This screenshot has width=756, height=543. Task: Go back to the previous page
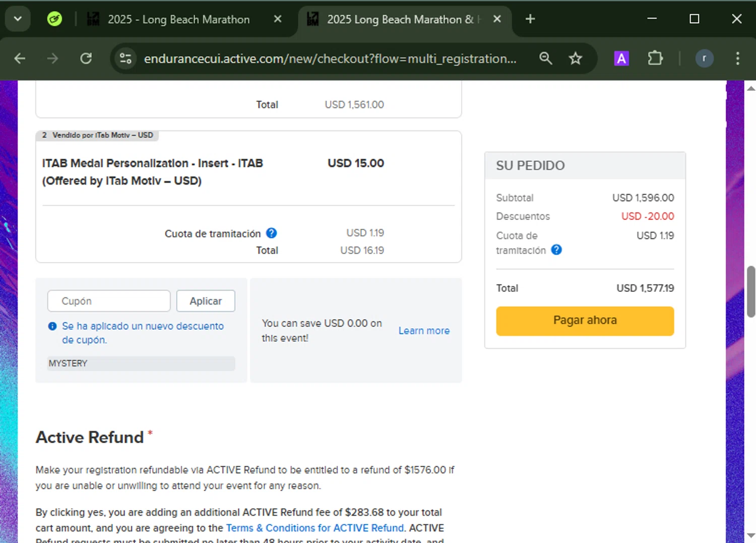pyautogui.click(x=20, y=58)
